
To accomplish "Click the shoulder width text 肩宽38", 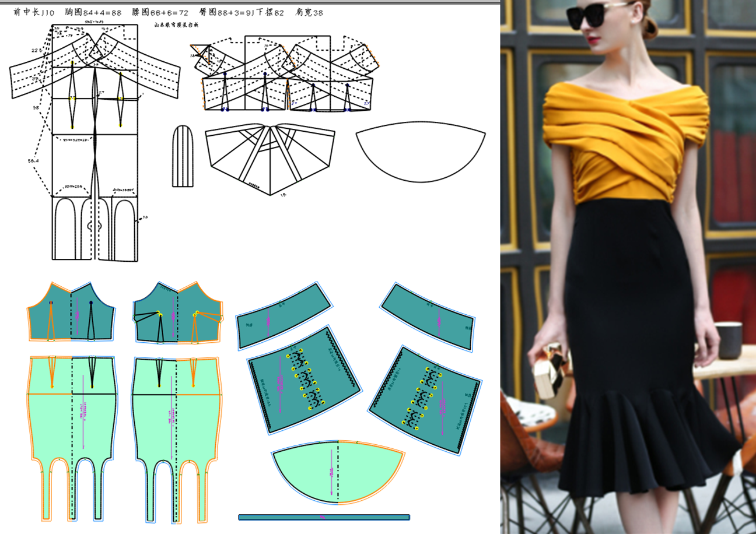I will [310, 12].
